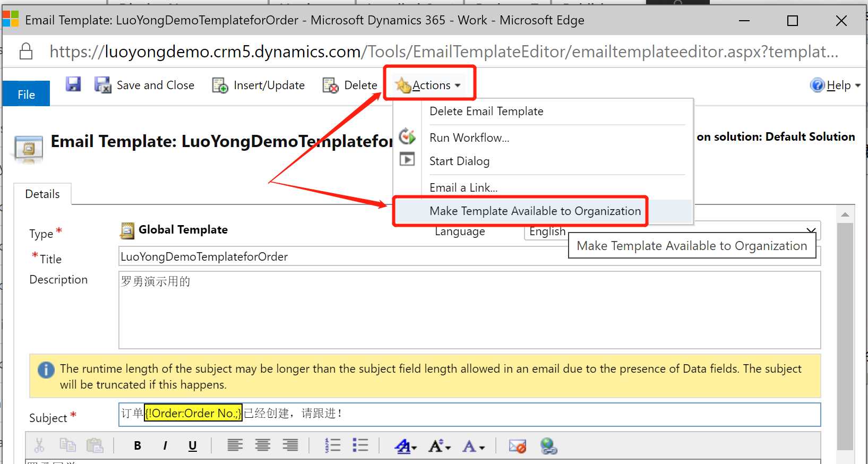This screenshot has height=464, width=868.
Task: Toggle Bold formatting
Action: click(x=137, y=445)
